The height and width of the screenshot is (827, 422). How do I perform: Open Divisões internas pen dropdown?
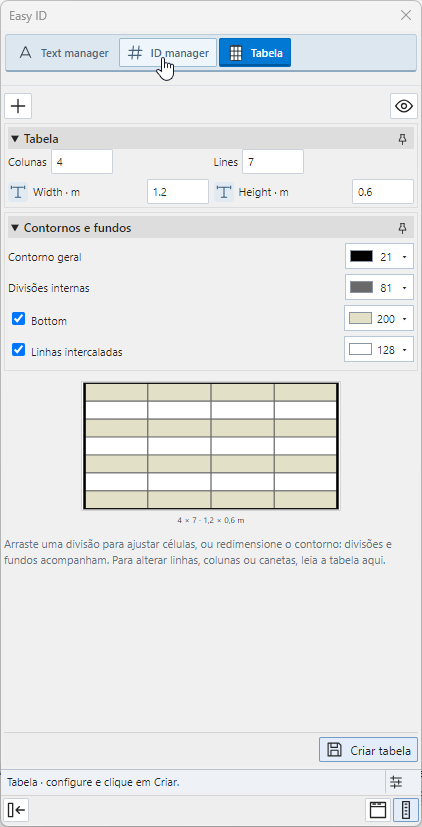point(379,287)
